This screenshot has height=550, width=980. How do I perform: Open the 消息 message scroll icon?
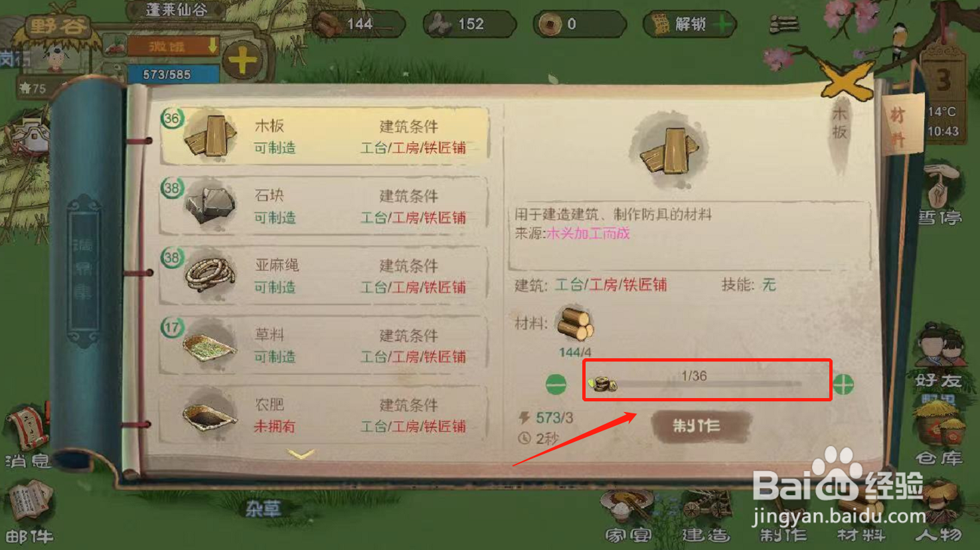point(28,437)
